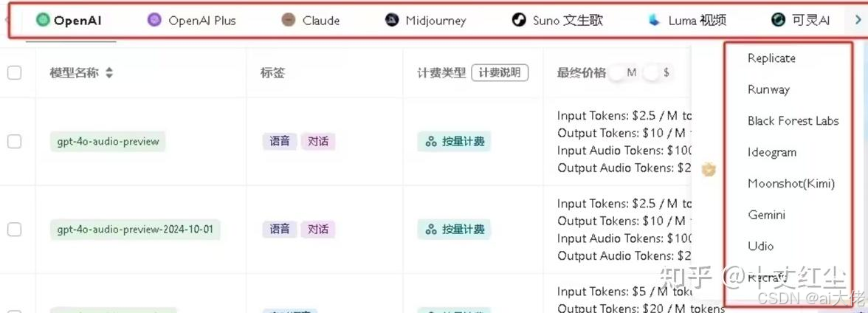Check the gpt-4o-audio-preview-2024-10-01 row checkbox
868x313 pixels.
tap(15, 230)
